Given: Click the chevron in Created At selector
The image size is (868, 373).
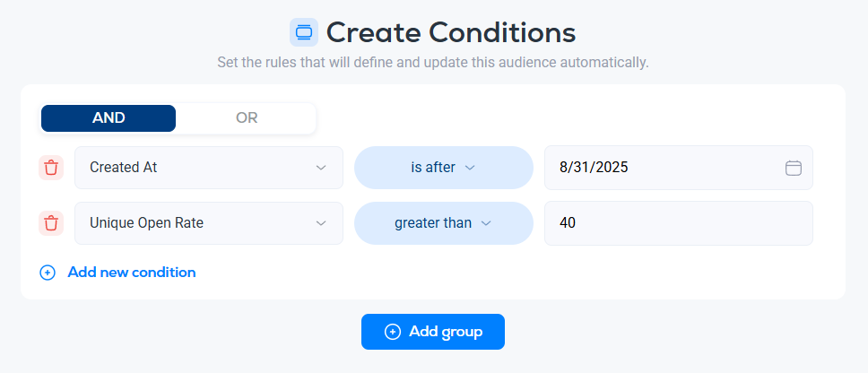Looking at the screenshot, I should [x=321, y=168].
